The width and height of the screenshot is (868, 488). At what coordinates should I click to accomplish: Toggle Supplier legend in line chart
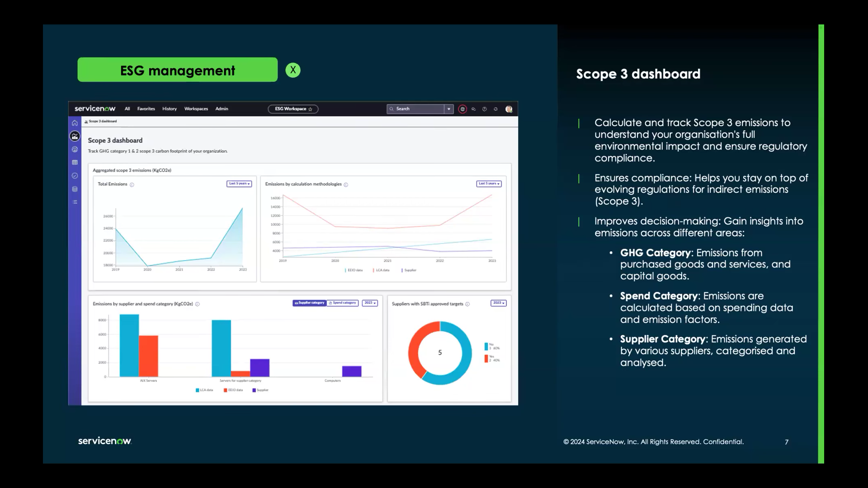coord(409,270)
